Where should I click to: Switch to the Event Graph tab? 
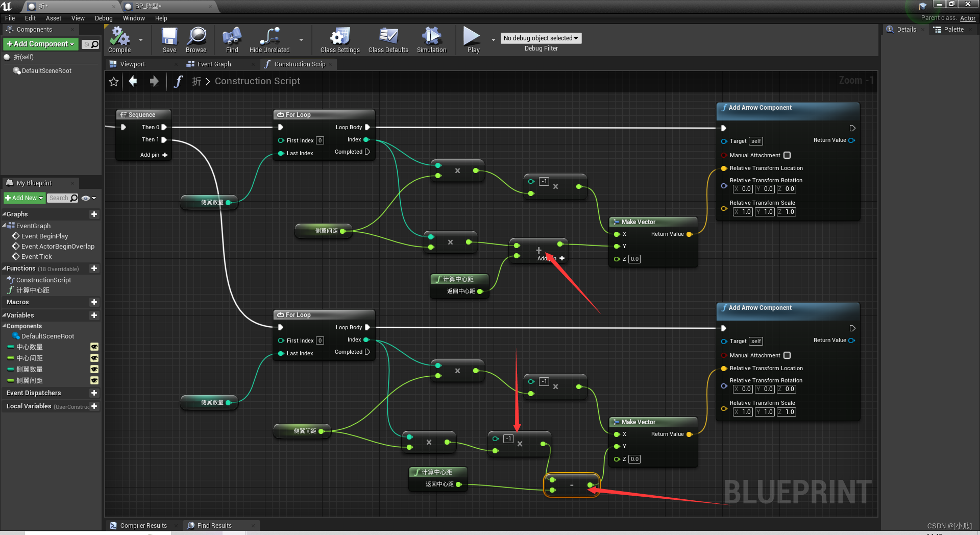(214, 64)
